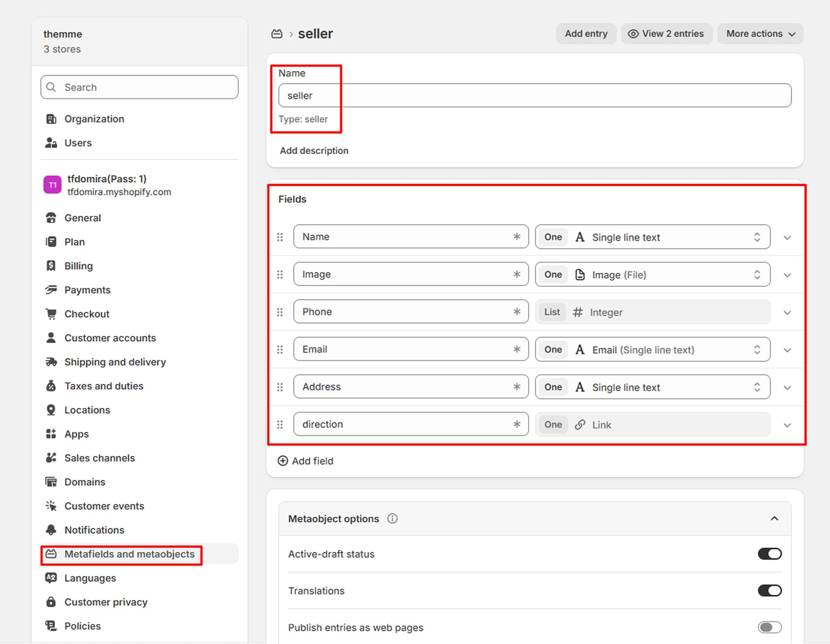Click the metaobjects breadcrumb icon beside seller
Screen dimensions: 830x644
(x=277, y=34)
